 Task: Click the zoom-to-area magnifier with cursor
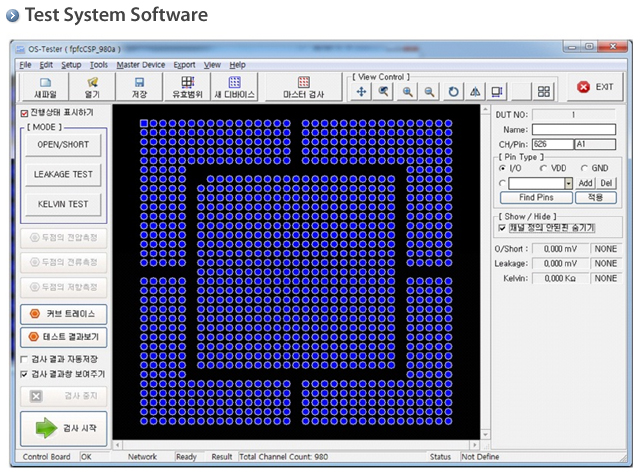[383, 91]
